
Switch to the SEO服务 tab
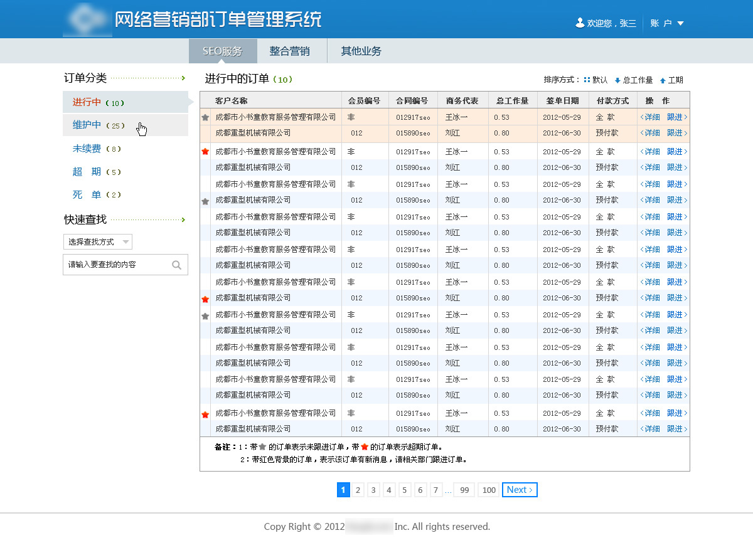click(223, 51)
